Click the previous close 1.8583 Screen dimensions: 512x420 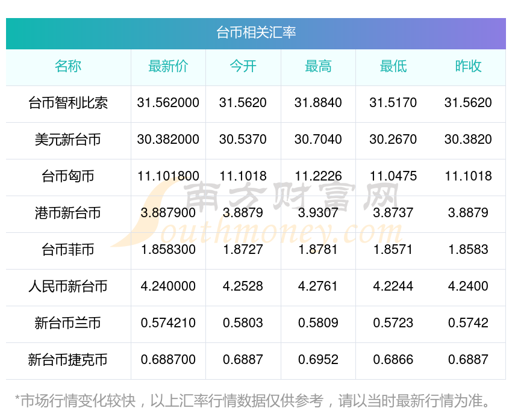pos(468,250)
